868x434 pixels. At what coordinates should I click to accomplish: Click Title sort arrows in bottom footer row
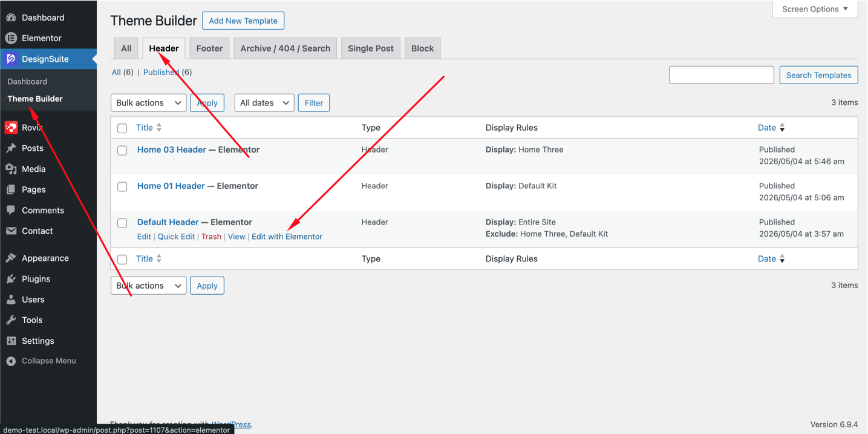(x=159, y=258)
